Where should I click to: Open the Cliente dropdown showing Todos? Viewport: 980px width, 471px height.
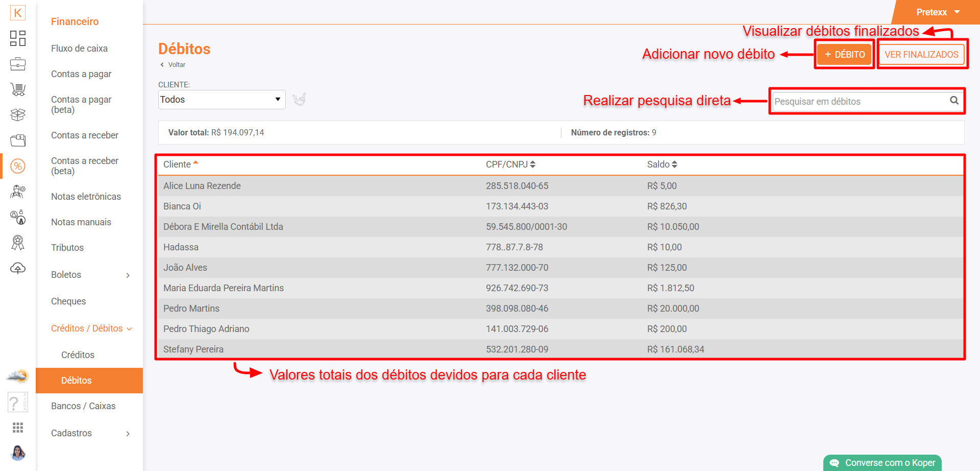222,100
